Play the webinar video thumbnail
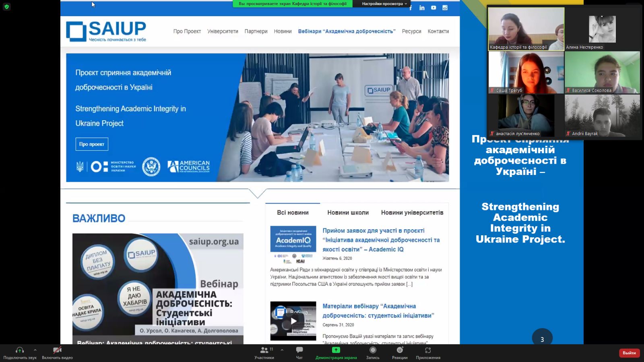 [x=293, y=321]
